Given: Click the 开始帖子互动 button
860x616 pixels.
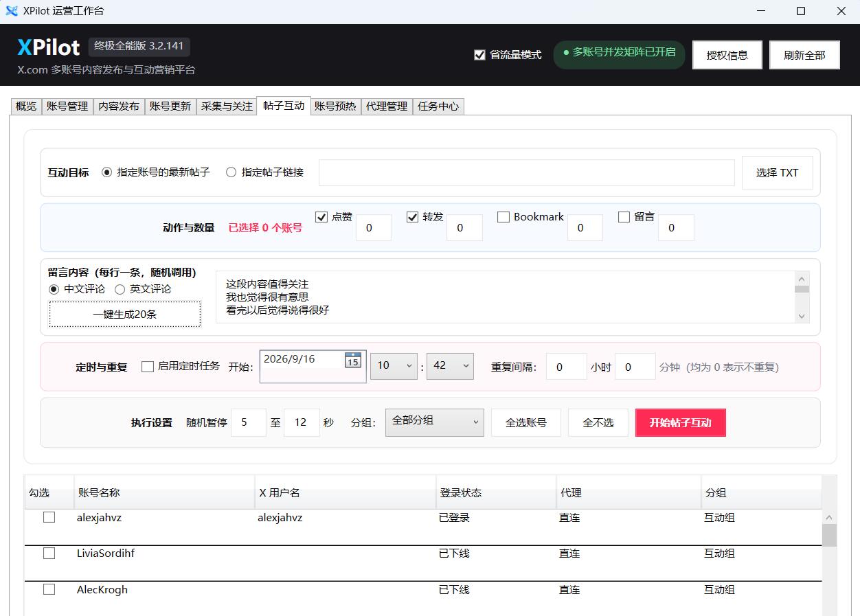Looking at the screenshot, I should pos(680,422).
